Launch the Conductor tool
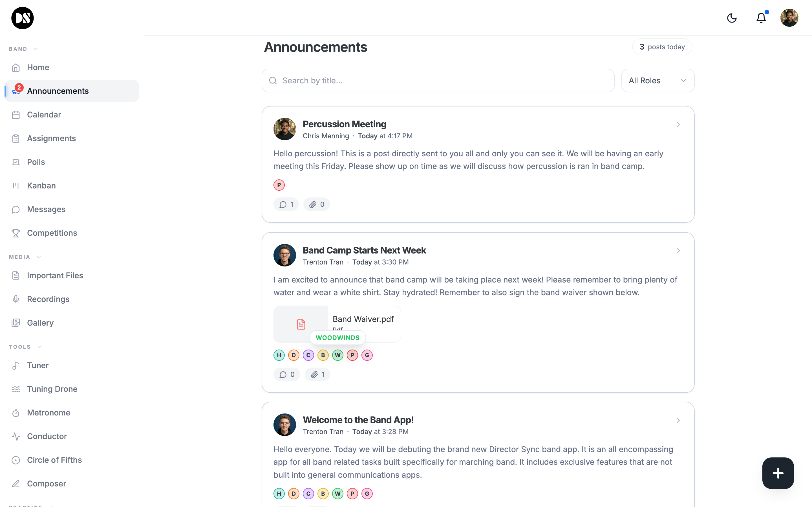Screen dimensions: 812x507 tap(47, 436)
